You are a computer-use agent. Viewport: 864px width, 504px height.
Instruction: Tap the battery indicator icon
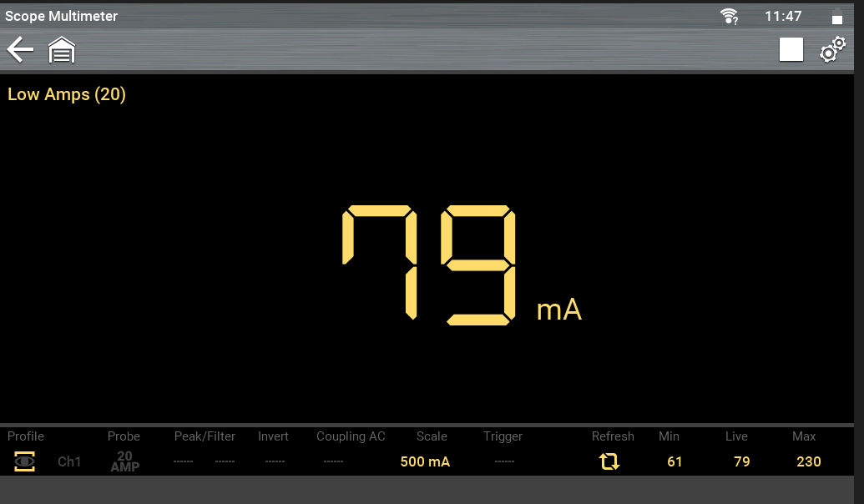[836, 16]
